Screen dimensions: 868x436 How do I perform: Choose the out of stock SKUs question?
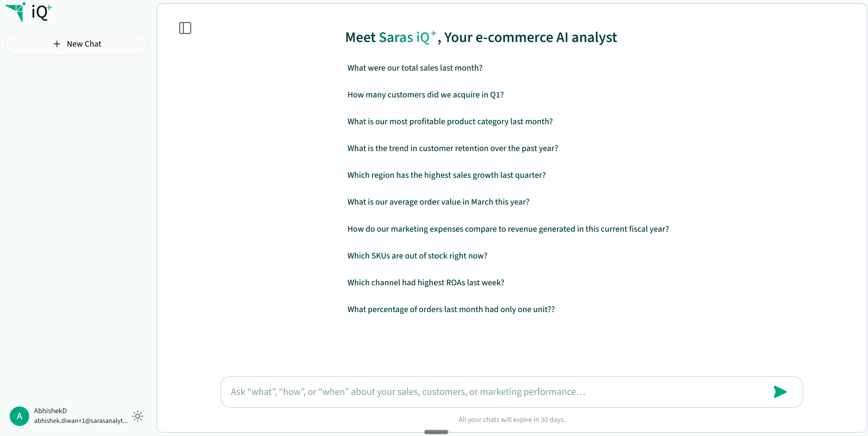pos(417,256)
